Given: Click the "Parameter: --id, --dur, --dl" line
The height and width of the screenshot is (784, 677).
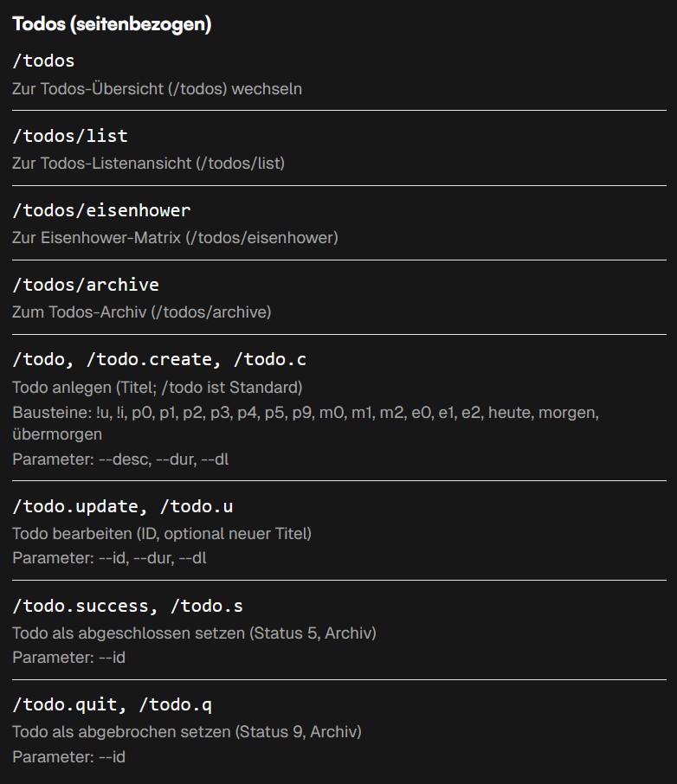Looking at the screenshot, I should coord(109,558).
